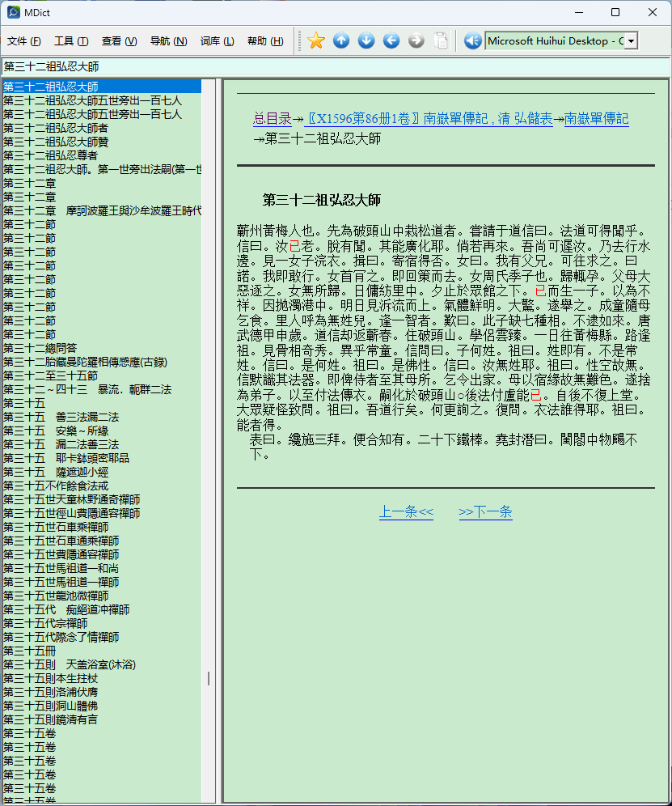This screenshot has width=672, height=806.
Task: Click the copy document toolbar icon
Action: point(441,40)
